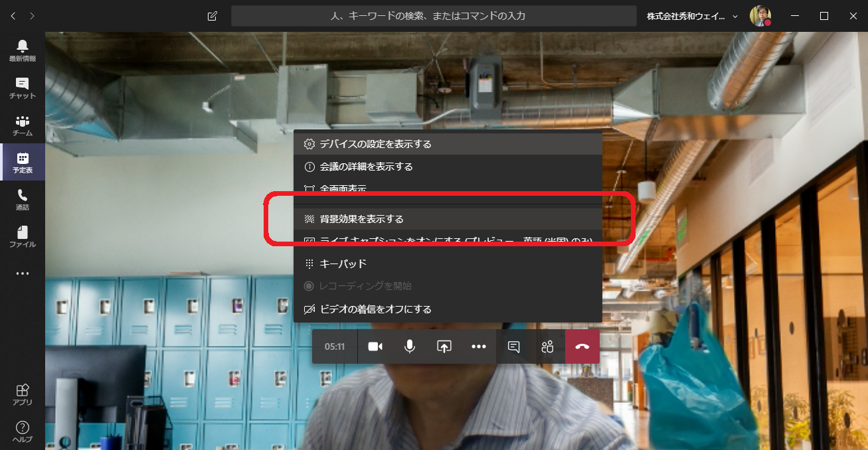Image resolution: width=868 pixels, height=450 pixels.
Task: Expand more apps ellipsis in left sidebar
Action: pos(23,273)
